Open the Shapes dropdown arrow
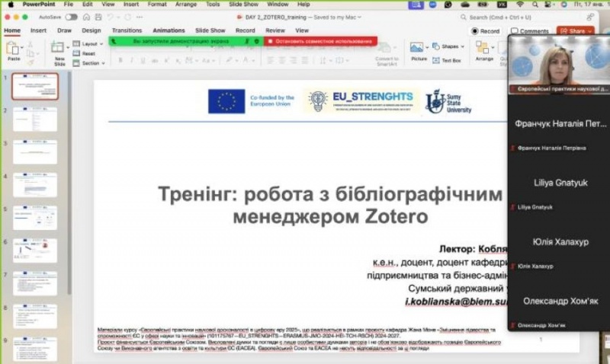Screen dimensions: 610x364 point(463,46)
